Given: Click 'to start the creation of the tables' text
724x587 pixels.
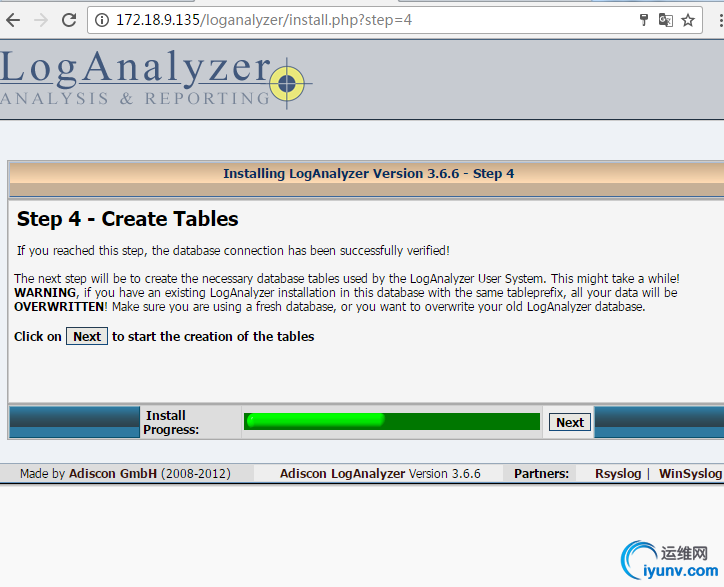Looking at the screenshot, I should click(213, 336).
